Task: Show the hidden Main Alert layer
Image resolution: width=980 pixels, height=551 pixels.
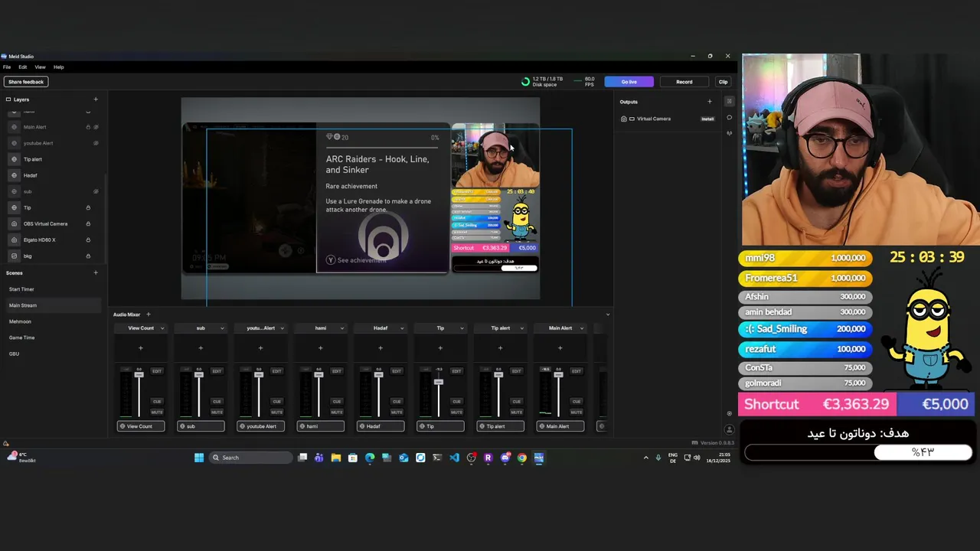Action: click(x=96, y=127)
